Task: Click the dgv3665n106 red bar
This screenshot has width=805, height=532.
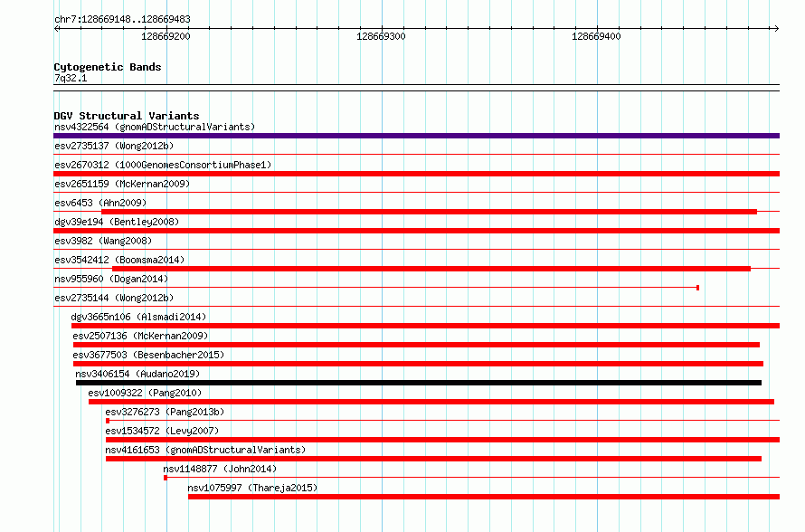Action: (x=426, y=326)
